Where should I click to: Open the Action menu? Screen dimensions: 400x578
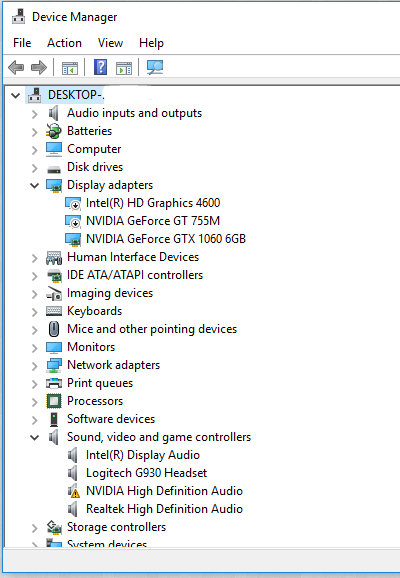tap(64, 43)
